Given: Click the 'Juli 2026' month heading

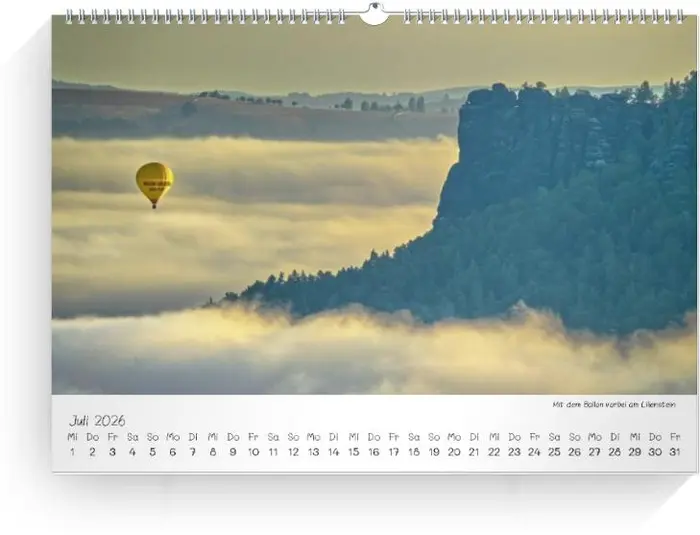Looking at the screenshot, I should click(x=97, y=421).
